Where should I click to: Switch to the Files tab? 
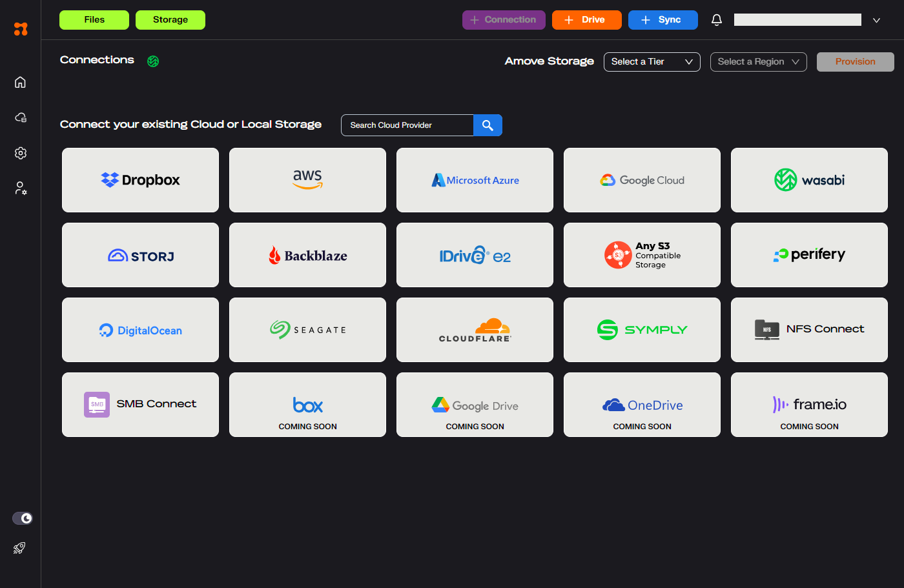tap(94, 20)
